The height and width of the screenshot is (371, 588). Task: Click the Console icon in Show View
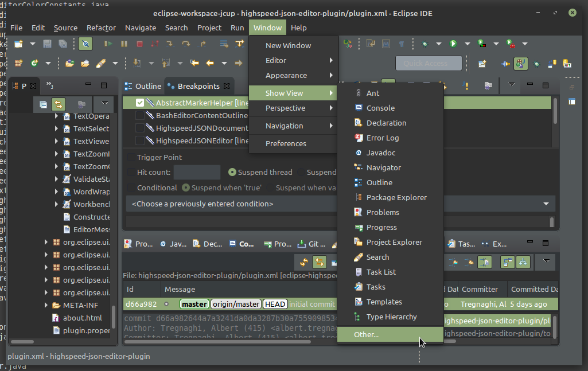click(359, 108)
